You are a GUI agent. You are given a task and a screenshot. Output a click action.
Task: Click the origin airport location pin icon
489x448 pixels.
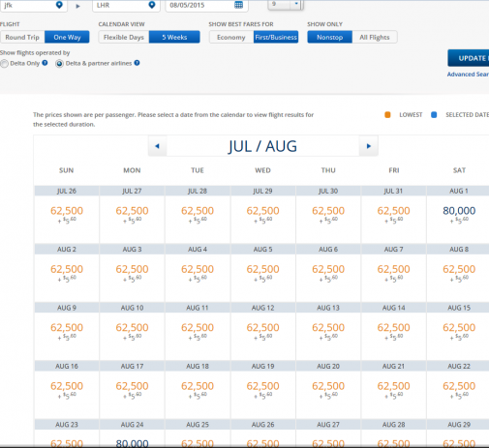(x=59, y=5)
